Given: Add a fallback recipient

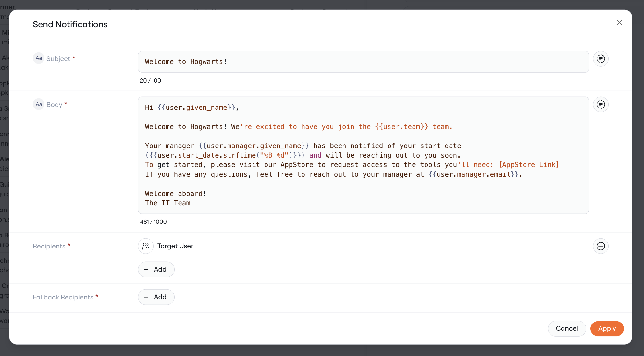Looking at the screenshot, I should (156, 297).
